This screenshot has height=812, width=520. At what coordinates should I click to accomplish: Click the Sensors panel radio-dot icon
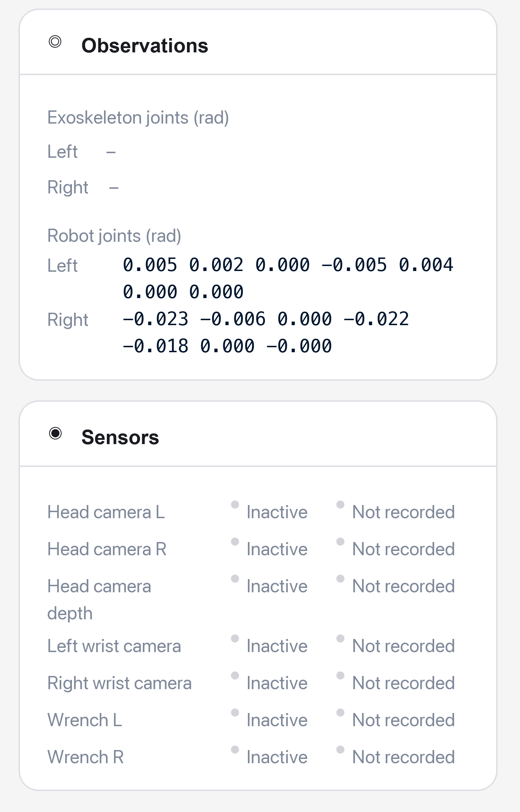(x=55, y=433)
